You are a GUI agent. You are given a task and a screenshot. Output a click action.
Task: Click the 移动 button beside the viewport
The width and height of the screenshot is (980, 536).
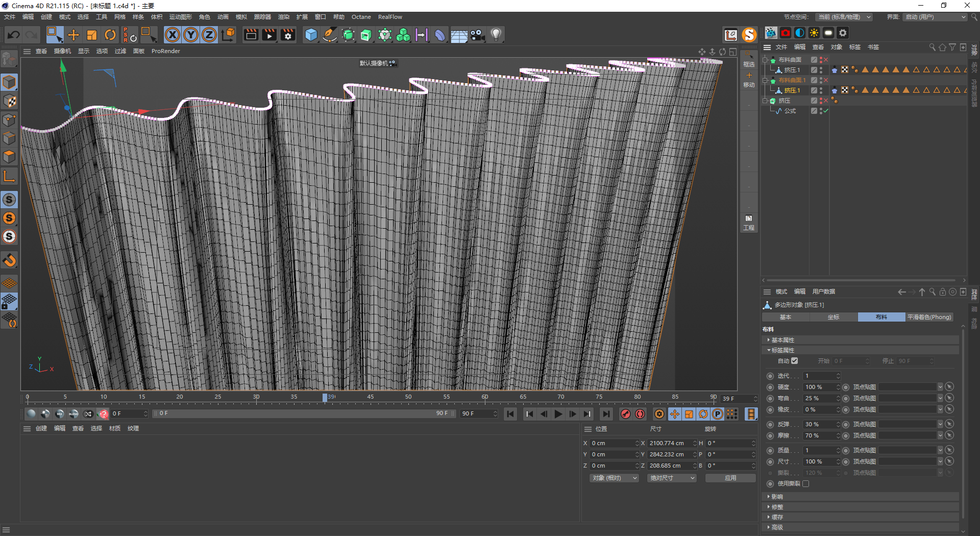(749, 80)
